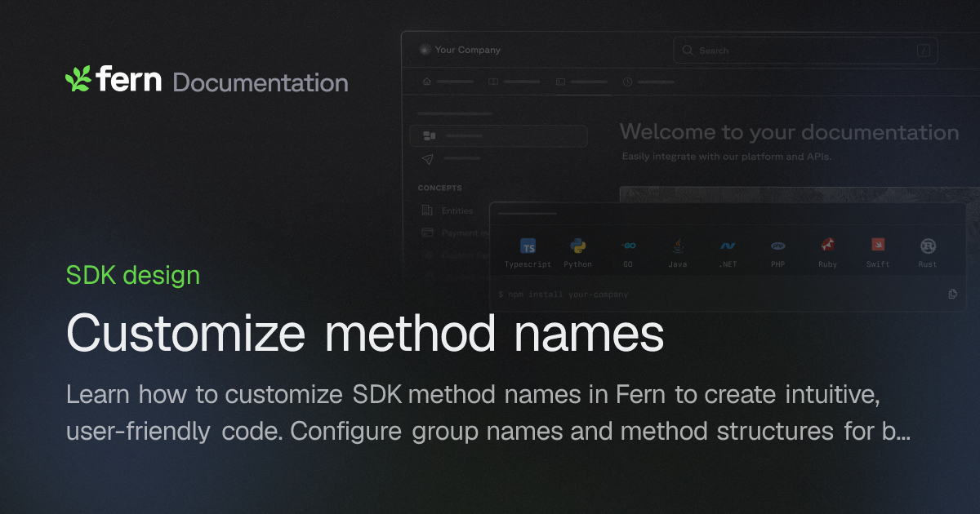The image size is (980, 514).
Task: Click the Typescript label text
Action: 528,264
